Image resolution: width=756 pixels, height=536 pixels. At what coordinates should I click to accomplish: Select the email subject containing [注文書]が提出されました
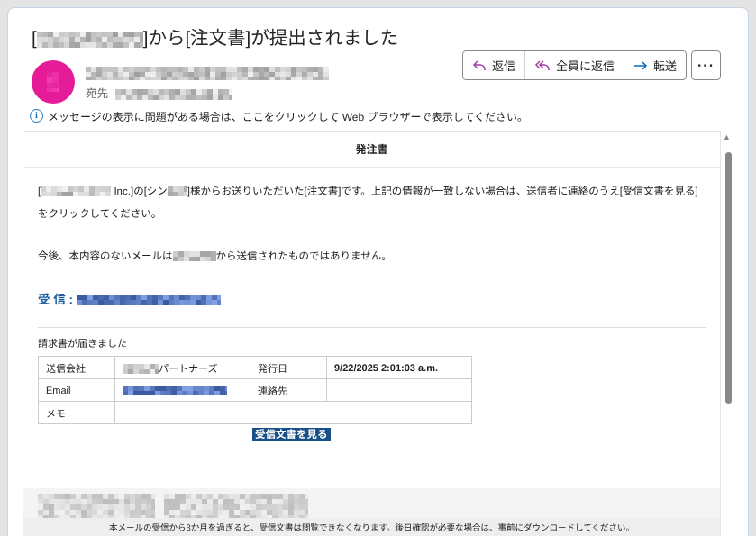[x=215, y=38]
